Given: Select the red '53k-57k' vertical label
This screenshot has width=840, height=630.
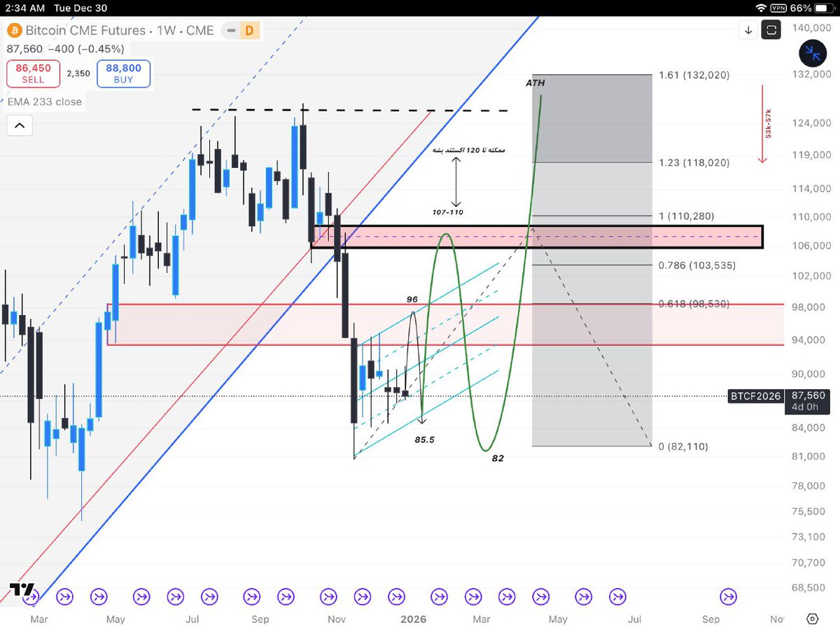Looking at the screenshot, I should coord(767,124).
